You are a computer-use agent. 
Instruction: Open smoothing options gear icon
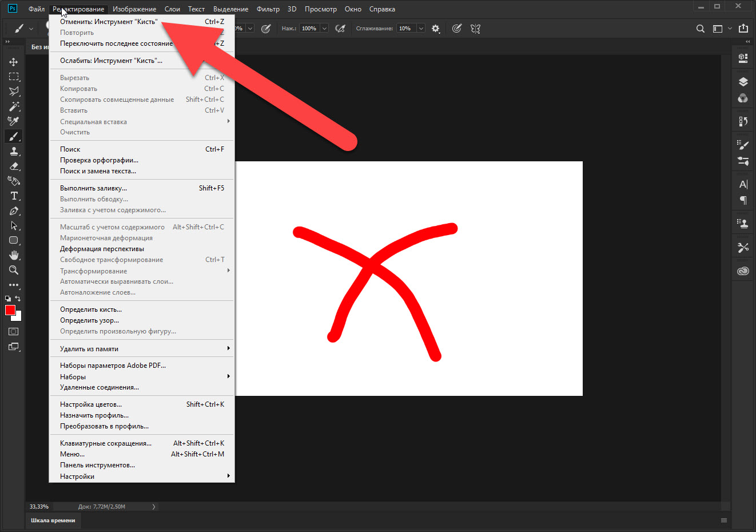click(x=436, y=29)
